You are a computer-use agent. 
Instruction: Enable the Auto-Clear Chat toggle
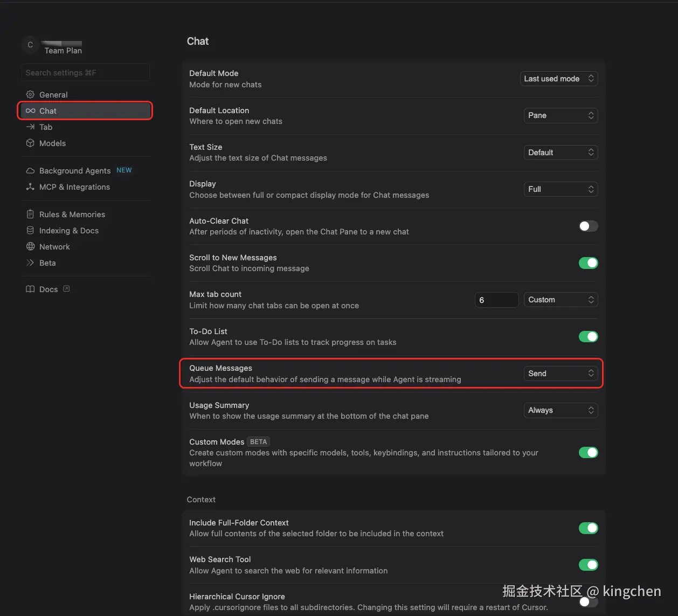588,226
